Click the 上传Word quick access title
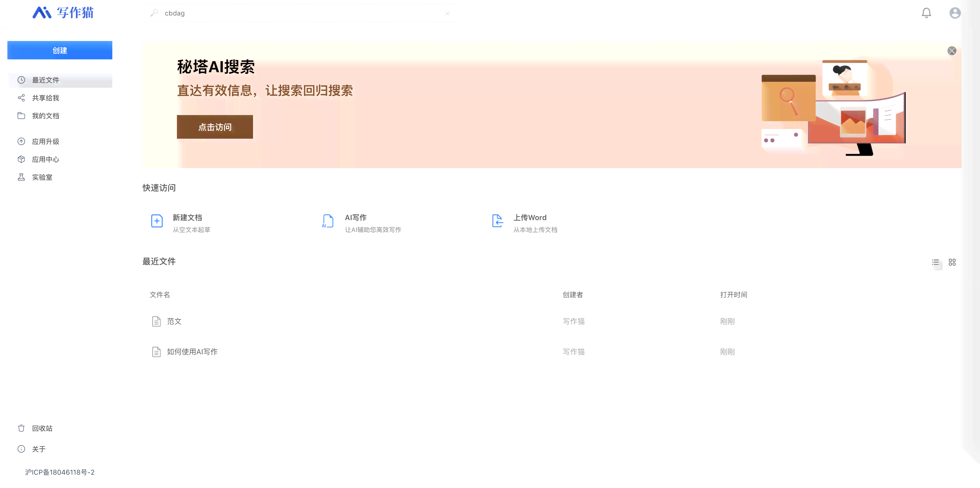980x488 pixels. tap(530, 217)
